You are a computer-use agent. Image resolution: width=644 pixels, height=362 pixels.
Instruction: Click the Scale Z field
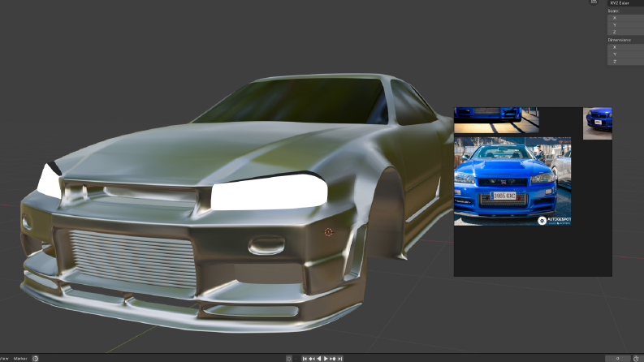click(625, 32)
